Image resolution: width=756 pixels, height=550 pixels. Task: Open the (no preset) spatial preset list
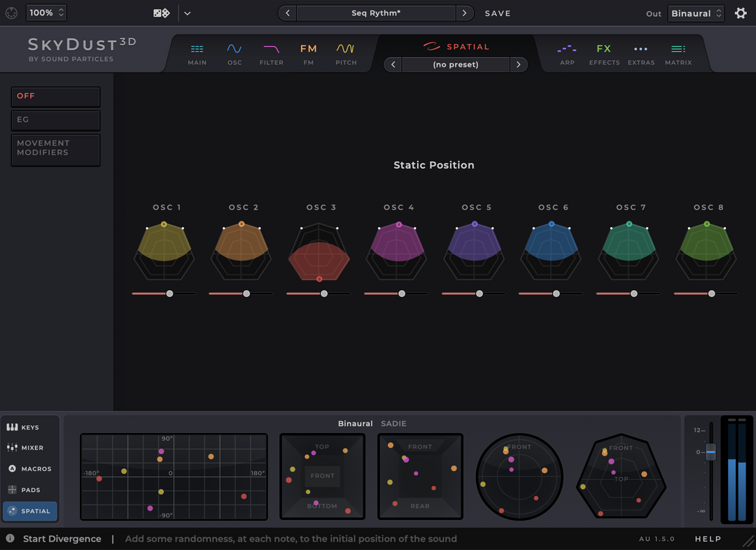(x=456, y=64)
